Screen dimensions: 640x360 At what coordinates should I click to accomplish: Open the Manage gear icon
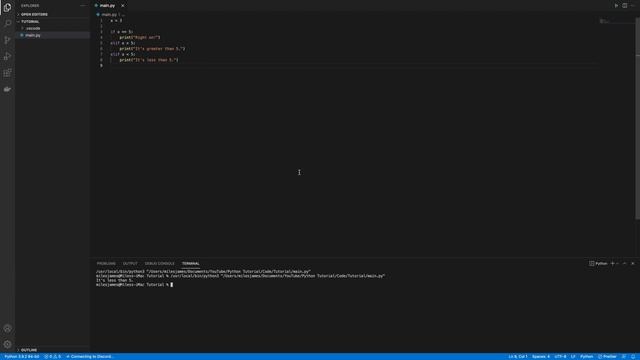[7, 344]
